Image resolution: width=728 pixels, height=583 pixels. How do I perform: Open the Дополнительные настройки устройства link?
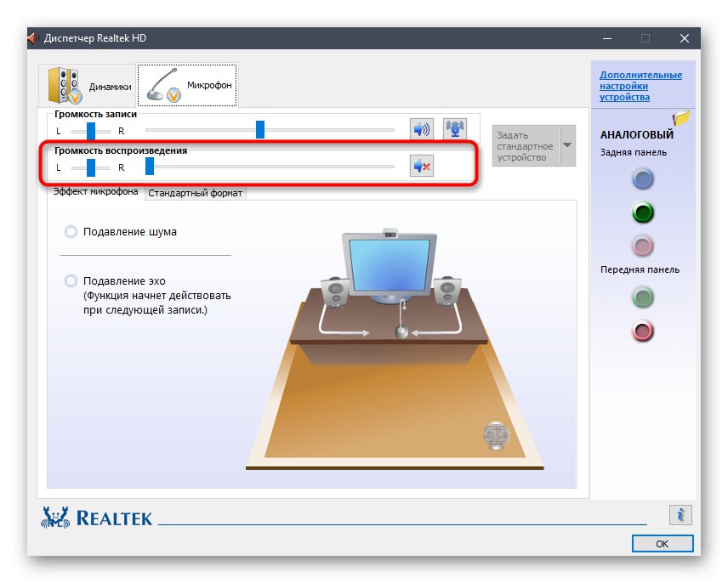click(x=640, y=86)
